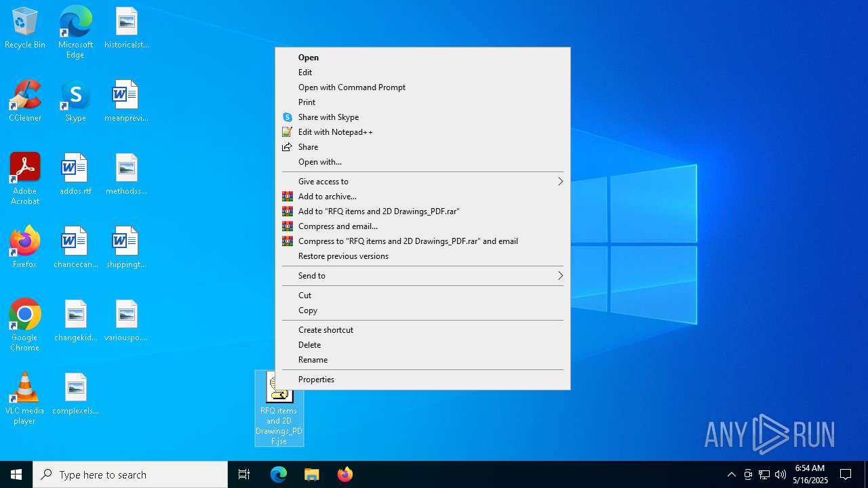Select the Firefox desktop shortcut
The height and width of the screenshot is (488, 868).
coord(25,248)
